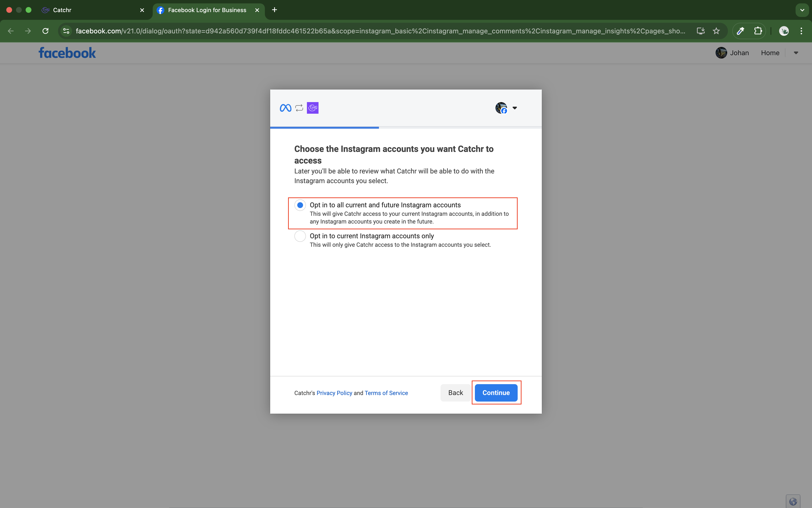Screen dimensions: 812x508
Task: Open the eyedropper extension icon
Action: pos(740,31)
